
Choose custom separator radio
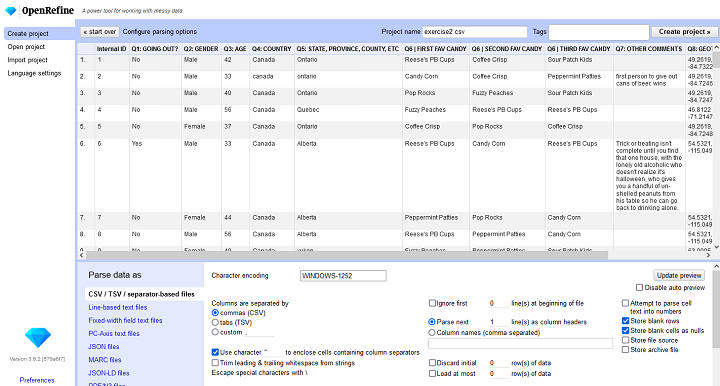(215, 332)
